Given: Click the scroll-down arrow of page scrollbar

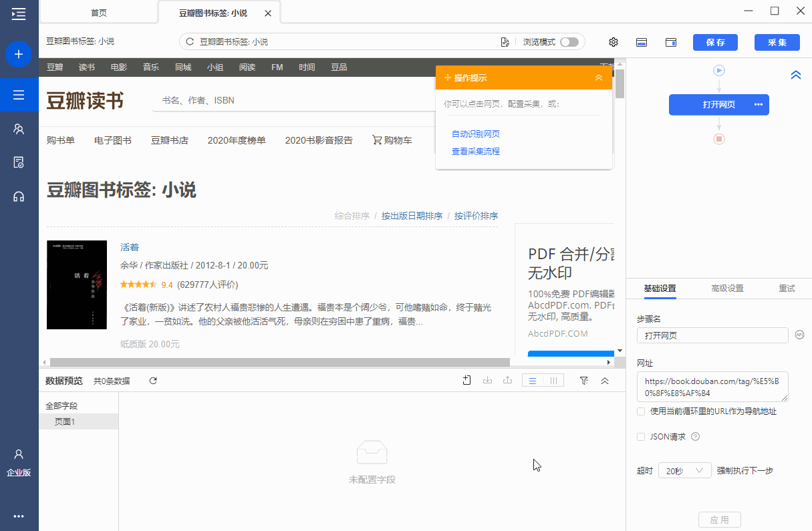Looking at the screenshot, I should 620,351.
